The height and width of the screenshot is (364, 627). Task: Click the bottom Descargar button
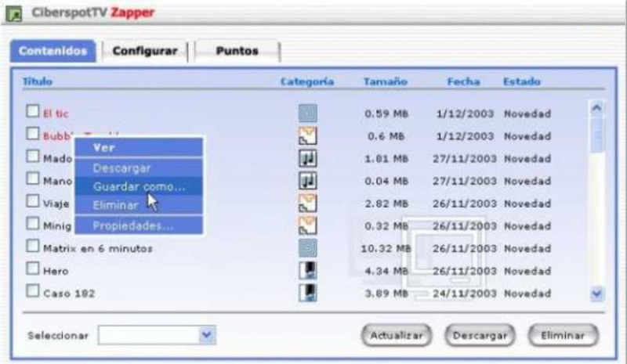pyautogui.click(x=480, y=336)
